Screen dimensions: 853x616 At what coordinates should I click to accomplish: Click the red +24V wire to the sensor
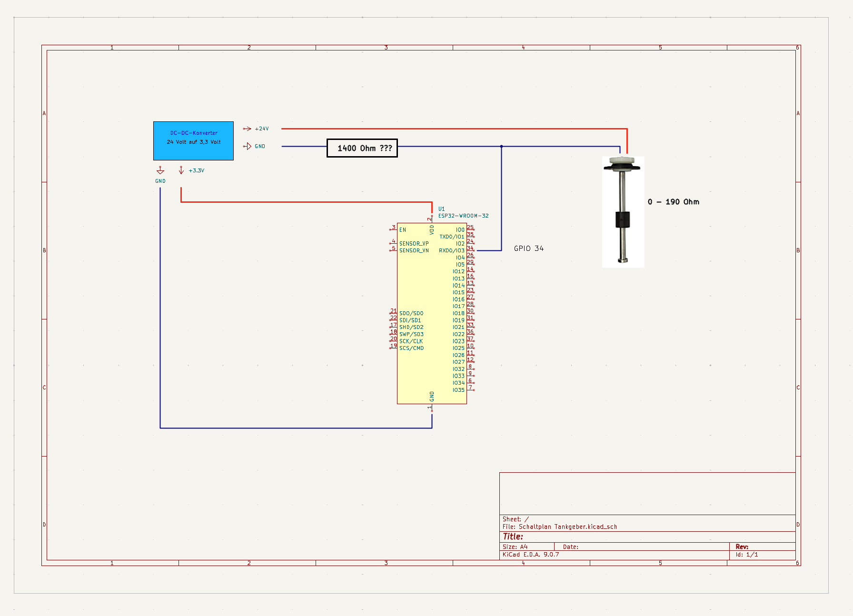(x=454, y=129)
